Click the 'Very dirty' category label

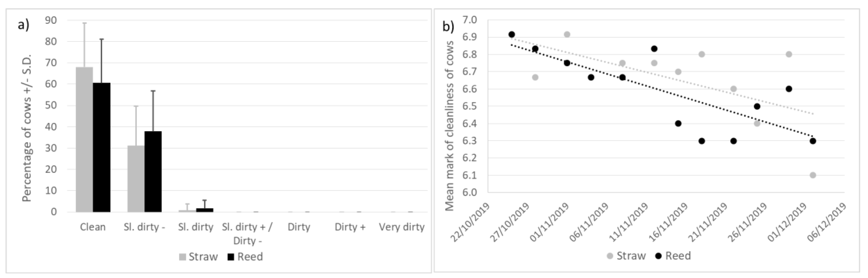[x=402, y=227]
